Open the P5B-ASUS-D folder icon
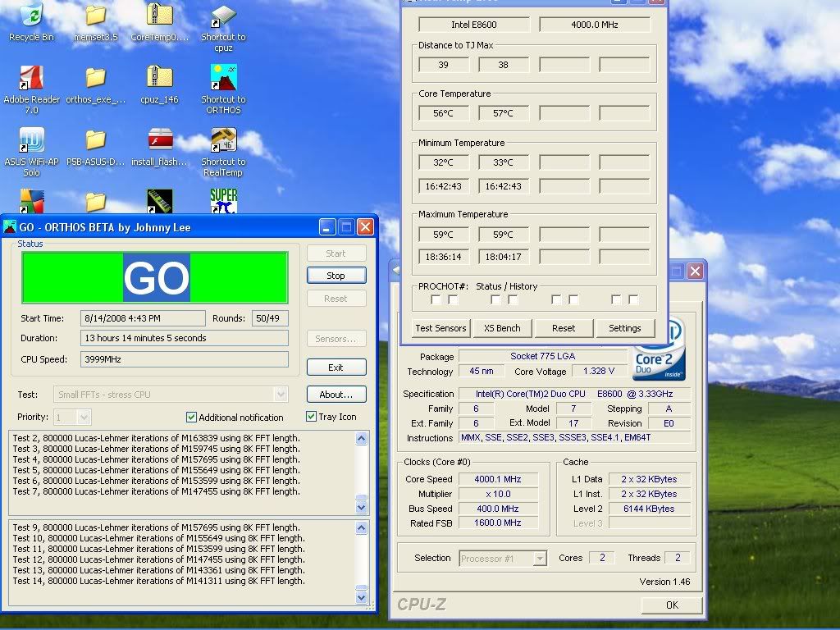The width and height of the screenshot is (840, 630). click(95, 148)
